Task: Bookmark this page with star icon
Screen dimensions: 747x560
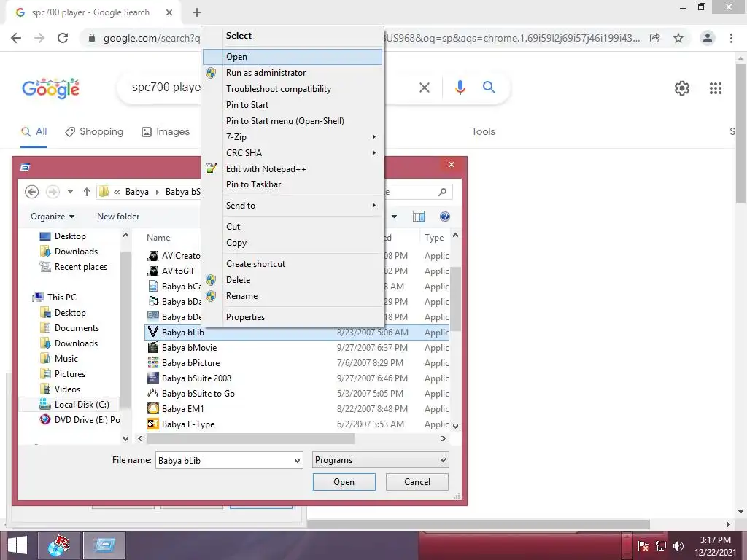Action: click(678, 38)
